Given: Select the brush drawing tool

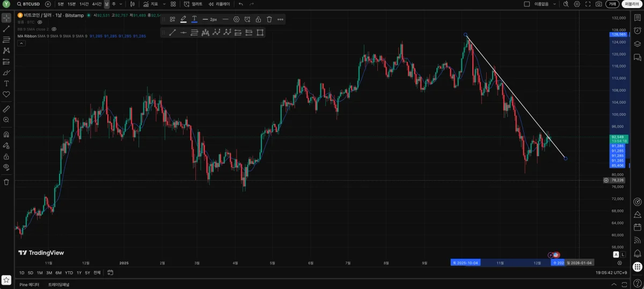Looking at the screenshot, I should pyautogui.click(x=6, y=72).
